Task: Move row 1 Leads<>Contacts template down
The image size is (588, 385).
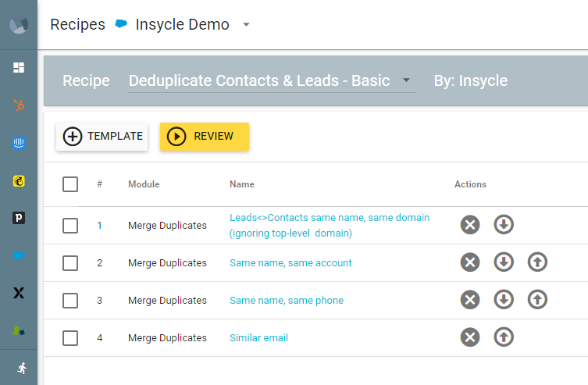Action: [504, 225]
